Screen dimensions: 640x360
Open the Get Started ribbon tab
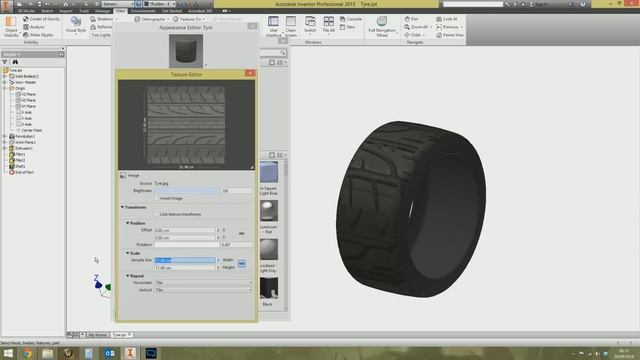coord(172,11)
